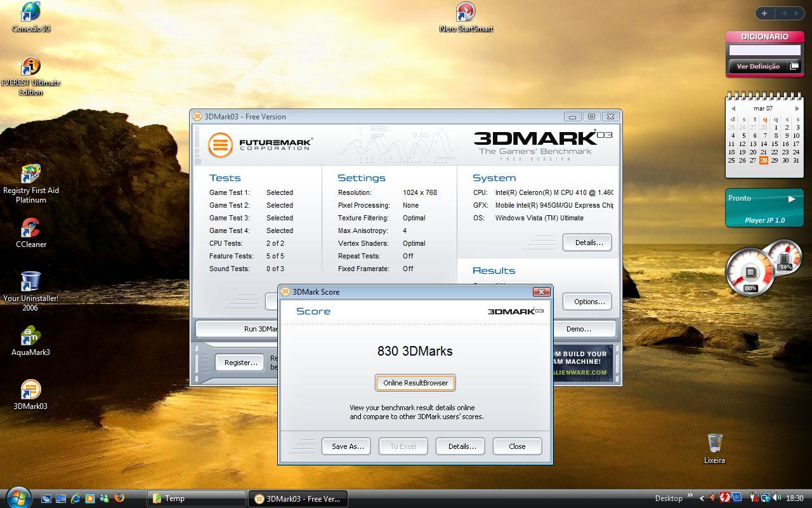Click the CPU meter gadget dial
812x508 pixels.
click(x=750, y=273)
